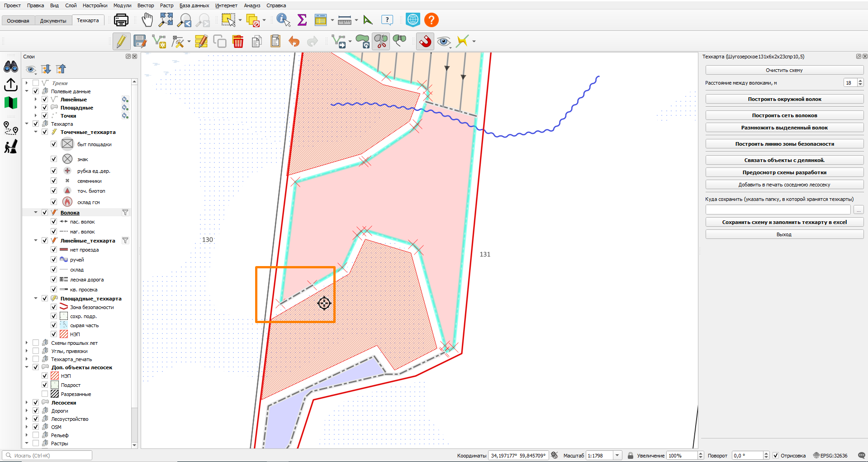The height and width of the screenshot is (462, 868).
Task: Toggle visibility of the Треки group
Action: pos(36,83)
